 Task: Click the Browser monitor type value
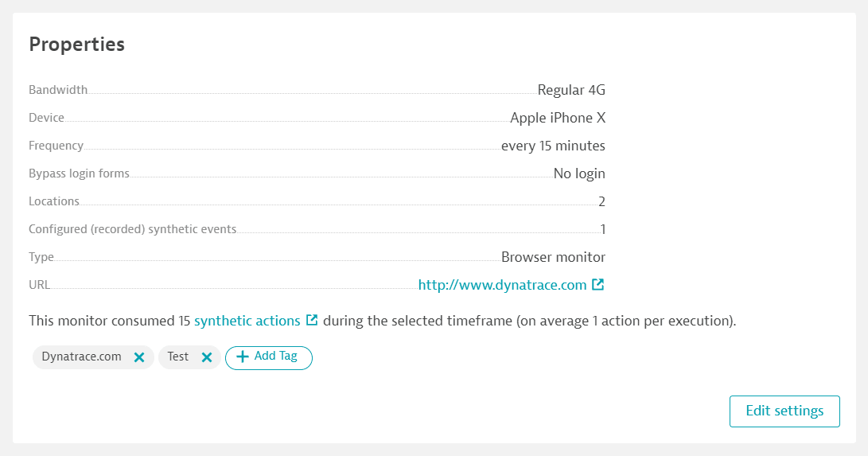[x=553, y=257]
